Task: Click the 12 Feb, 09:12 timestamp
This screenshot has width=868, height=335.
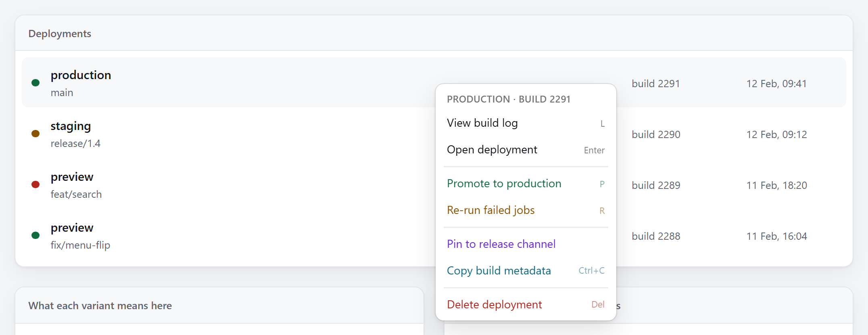Action: coord(776,134)
